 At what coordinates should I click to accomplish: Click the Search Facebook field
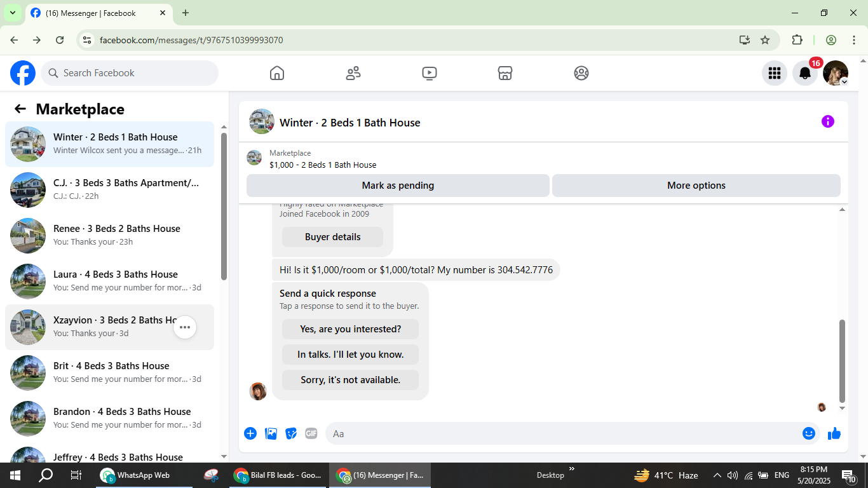pos(130,73)
